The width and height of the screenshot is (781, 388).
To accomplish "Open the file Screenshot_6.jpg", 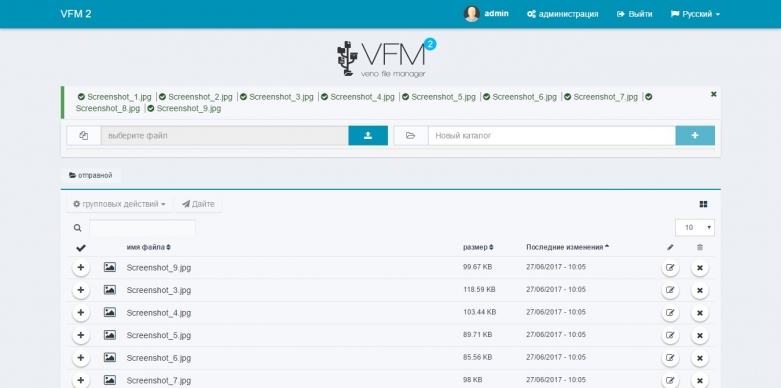I will tap(158, 358).
